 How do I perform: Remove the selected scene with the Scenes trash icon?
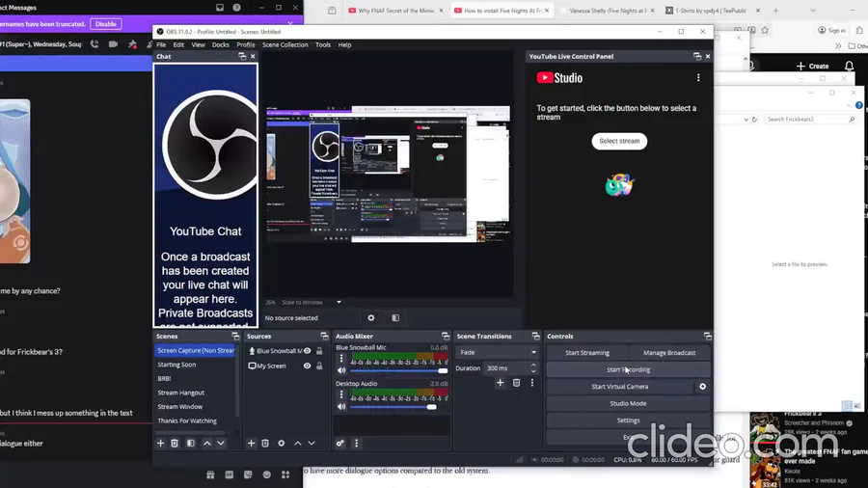click(x=175, y=444)
